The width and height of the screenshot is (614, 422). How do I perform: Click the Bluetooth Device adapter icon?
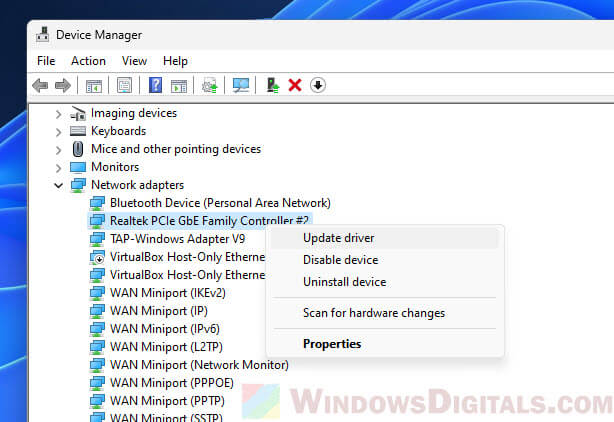pyautogui.click(x=97, y=203)
